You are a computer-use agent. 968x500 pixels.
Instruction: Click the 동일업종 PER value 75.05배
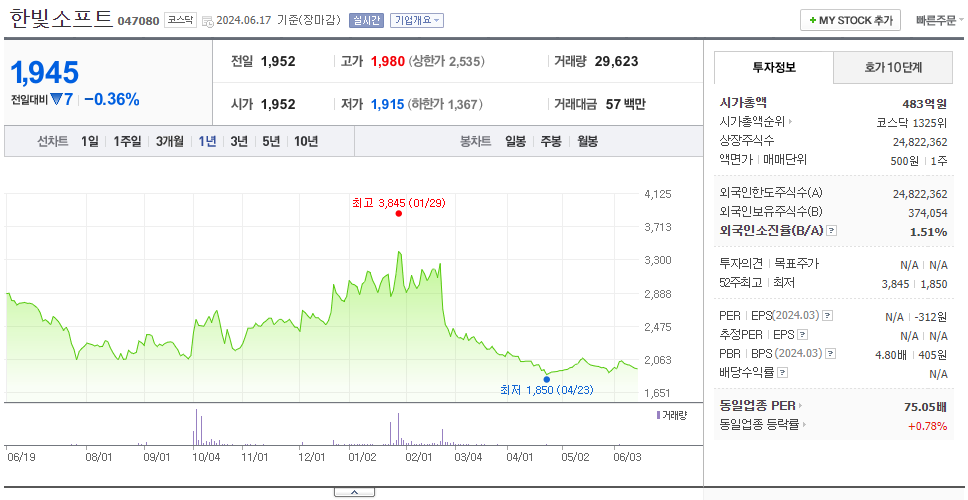925,407
